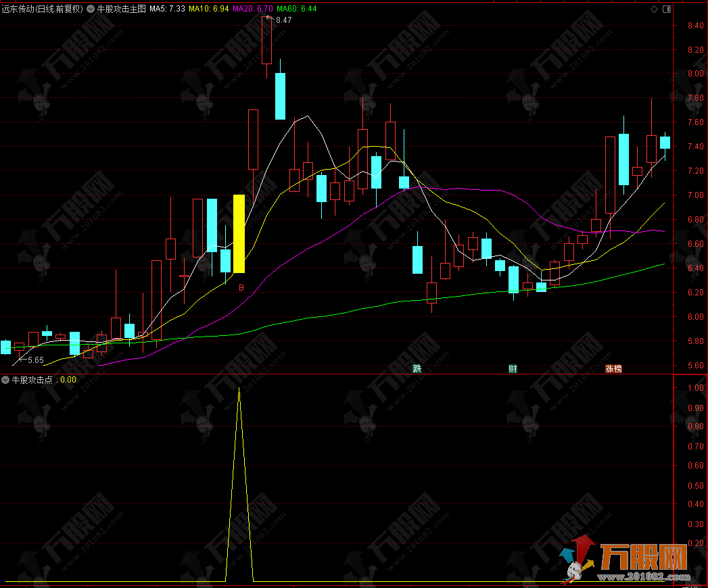Click the 0.20 sub-chart axis label
The width and height of the screenshot is (708, 588).
point(695,543)
